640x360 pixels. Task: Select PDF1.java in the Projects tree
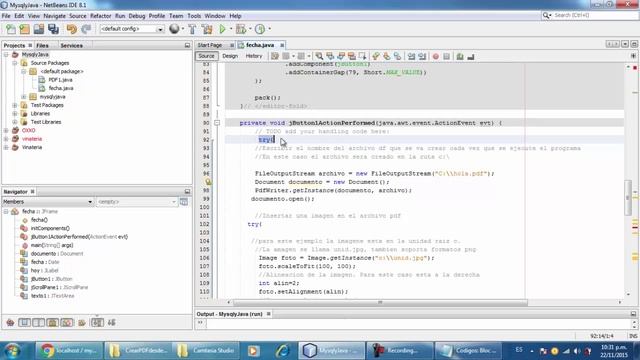pos(60,80)
